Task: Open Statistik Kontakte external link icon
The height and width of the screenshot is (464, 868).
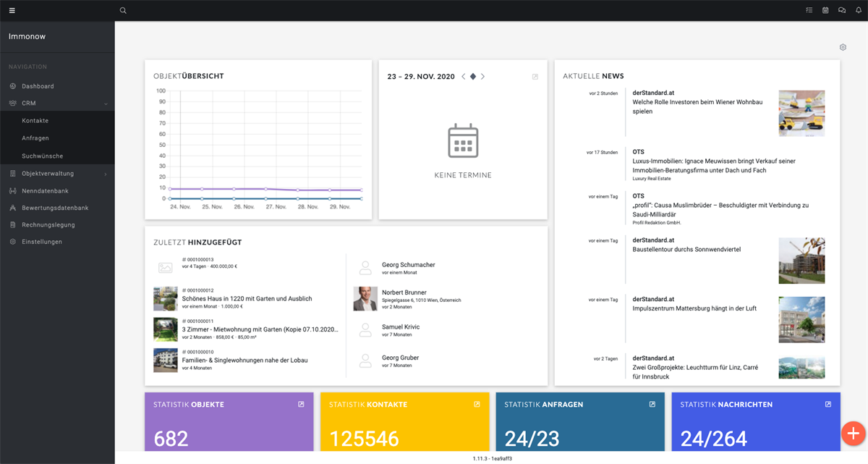Action: tap(477, 404)
